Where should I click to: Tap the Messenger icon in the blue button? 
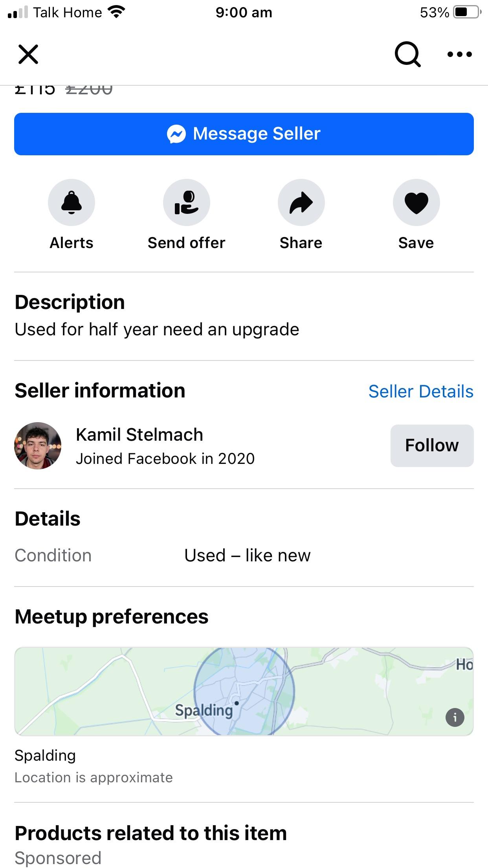click(x=176, y=134)
